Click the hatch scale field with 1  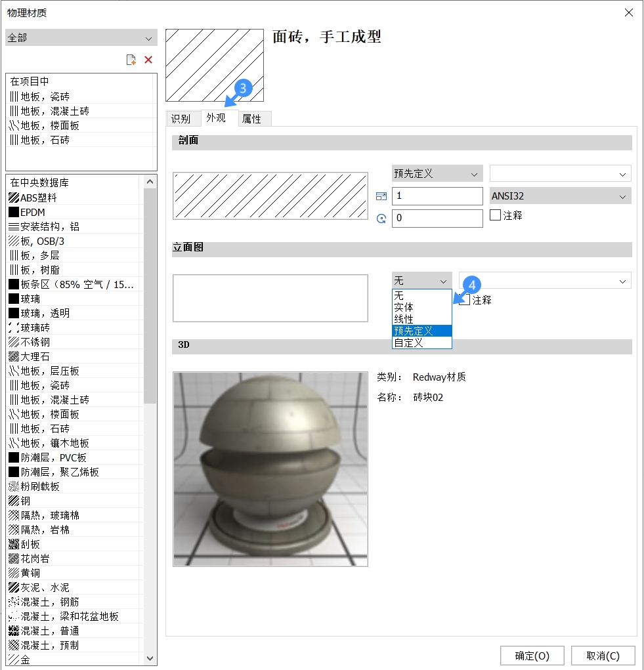point(437,196)
